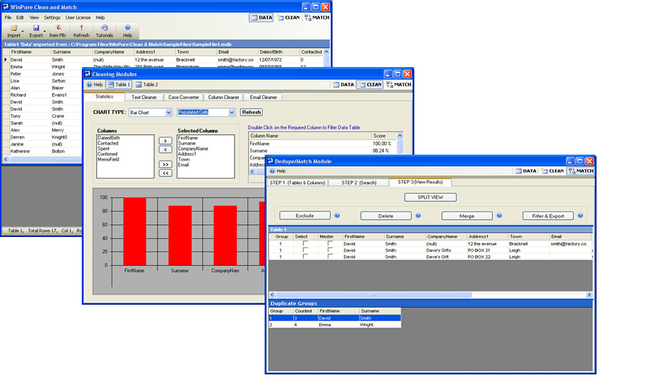The height and width of the screenshot is (381, 665).
Task: Tick Select checkbox for PO BOX 21 row
Action: tap(305, 250)
